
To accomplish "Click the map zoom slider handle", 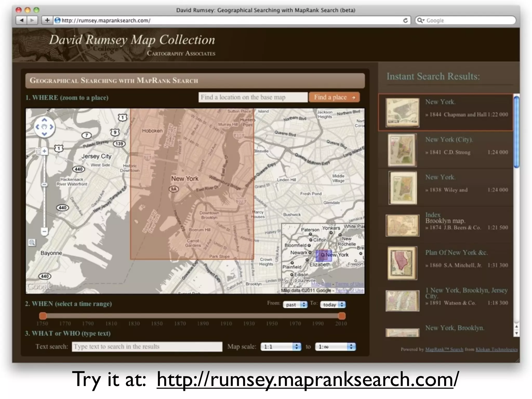I will click(44, 184).
